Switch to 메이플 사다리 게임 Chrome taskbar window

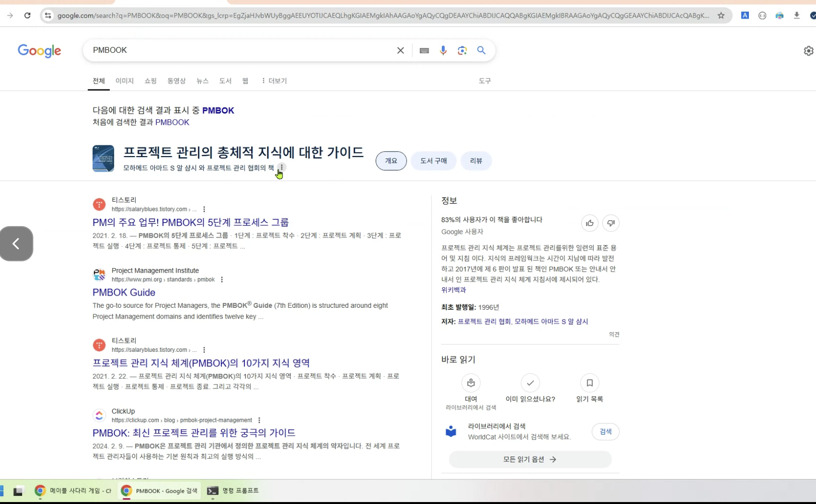coord(73,490)
